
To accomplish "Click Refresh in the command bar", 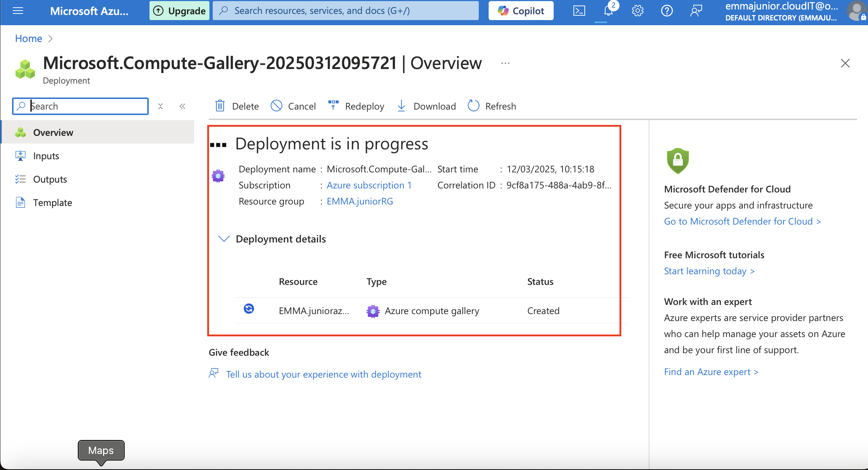I will 492,106.
